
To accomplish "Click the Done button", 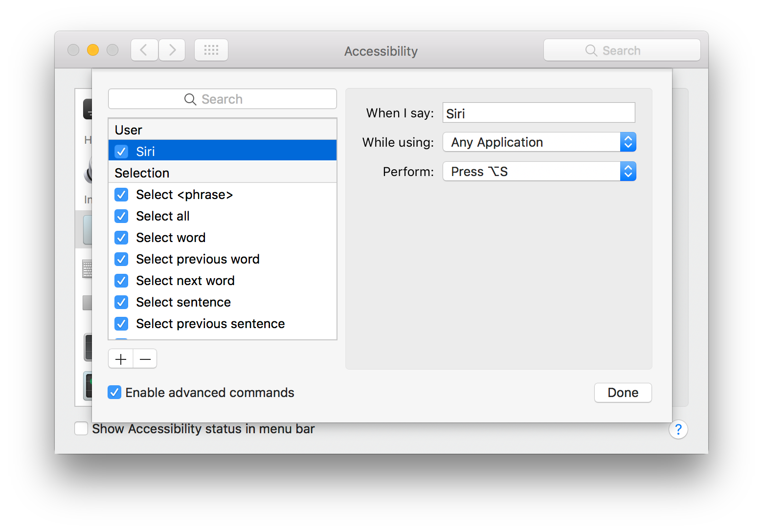I will [x=623, y=393].
